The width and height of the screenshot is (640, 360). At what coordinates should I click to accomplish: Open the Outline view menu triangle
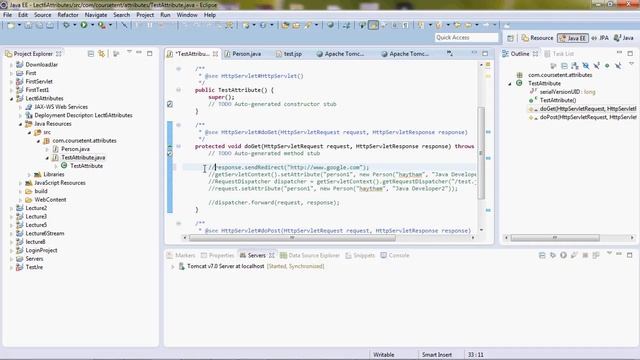[631, 64]
